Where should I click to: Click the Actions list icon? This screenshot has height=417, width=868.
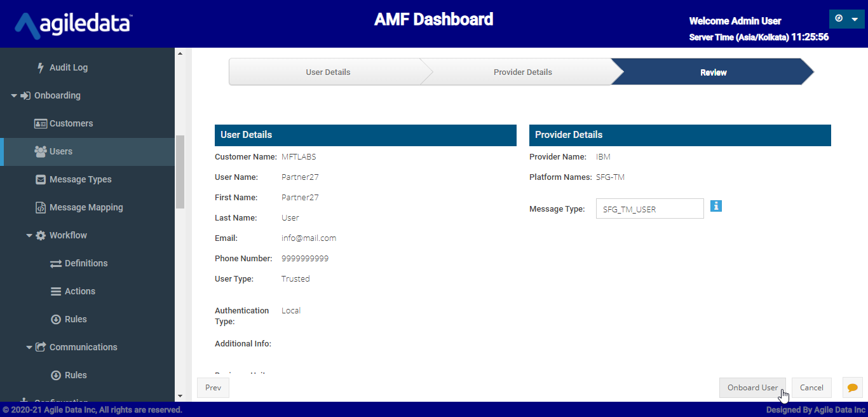tap(56, 291)
